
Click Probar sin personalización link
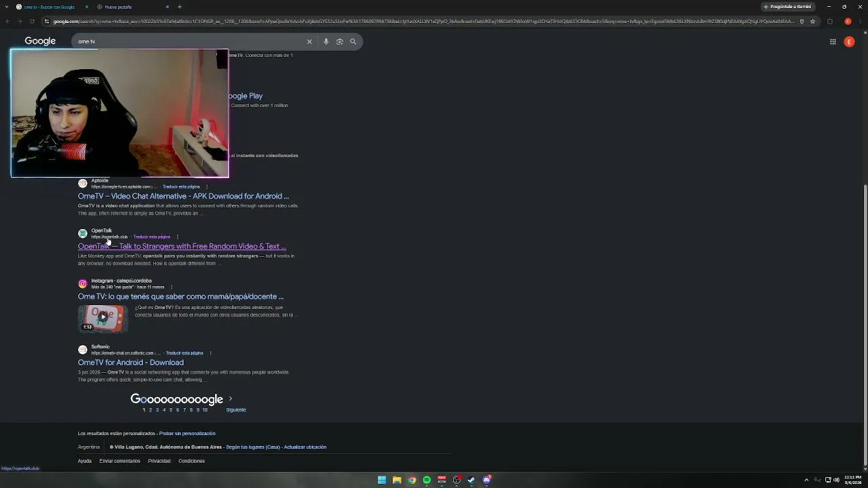tap(187, 434)
